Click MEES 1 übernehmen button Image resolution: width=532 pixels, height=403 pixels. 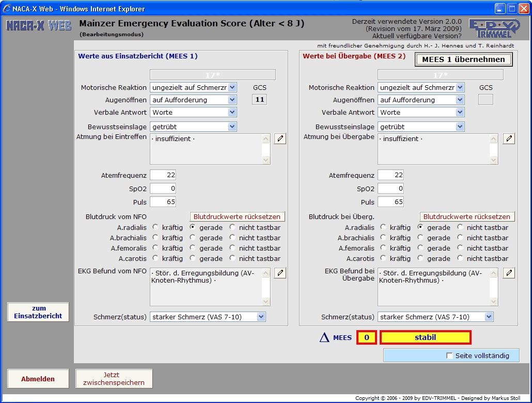tap(463, 59)
